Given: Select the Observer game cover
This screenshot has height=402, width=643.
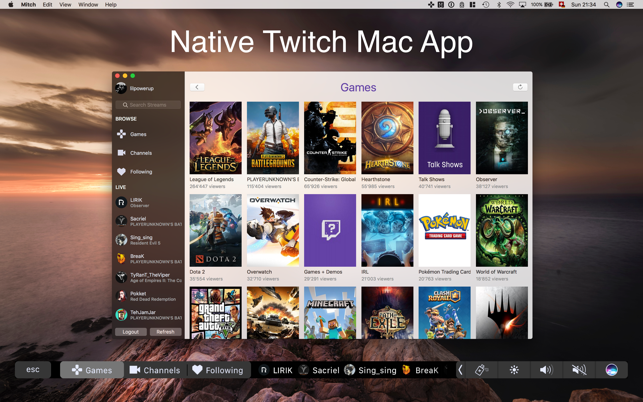Looking at the screenshot, I should point(502,138).
